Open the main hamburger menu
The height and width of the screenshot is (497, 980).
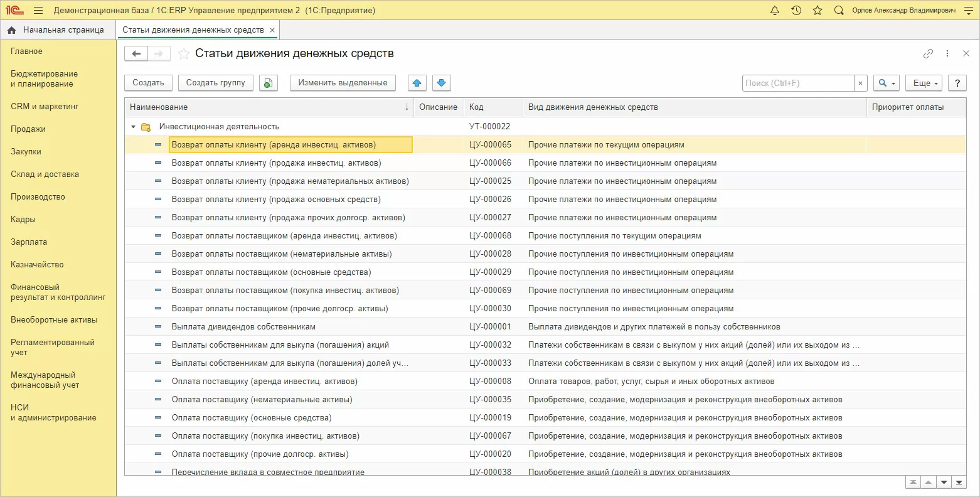pyautogui.click(x=38, y=11)
